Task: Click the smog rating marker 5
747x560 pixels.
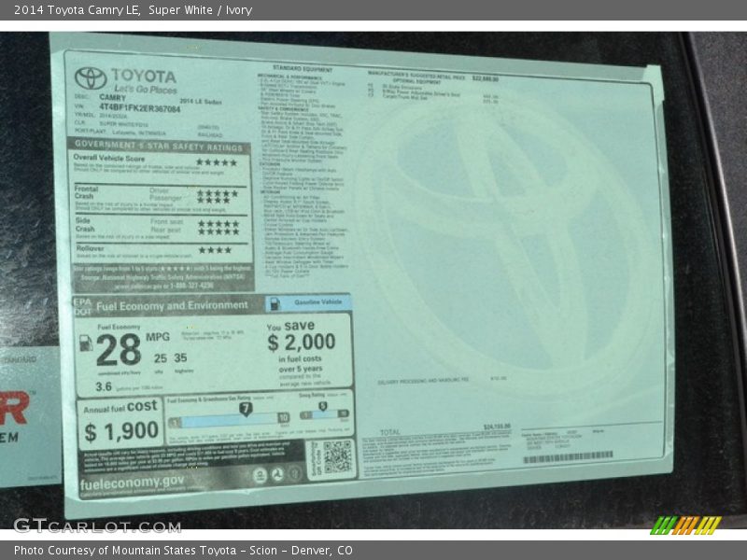Action: click(x=322, y=406)
